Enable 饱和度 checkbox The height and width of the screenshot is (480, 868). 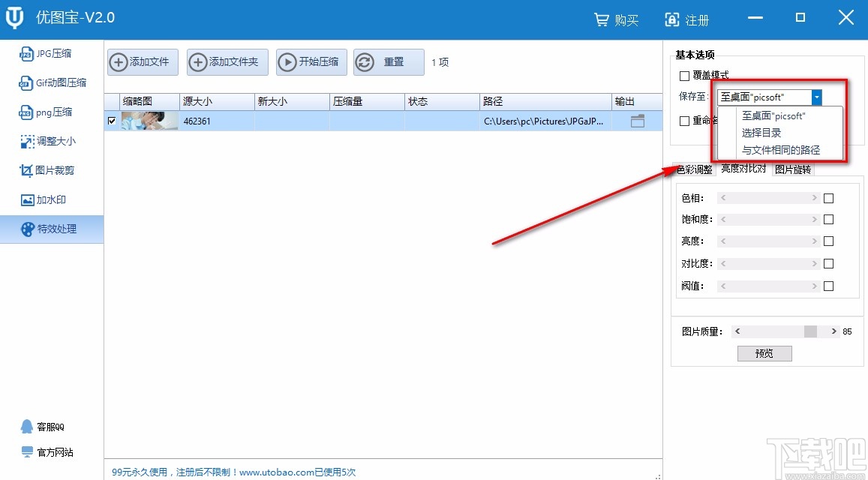tap(829, 219)
